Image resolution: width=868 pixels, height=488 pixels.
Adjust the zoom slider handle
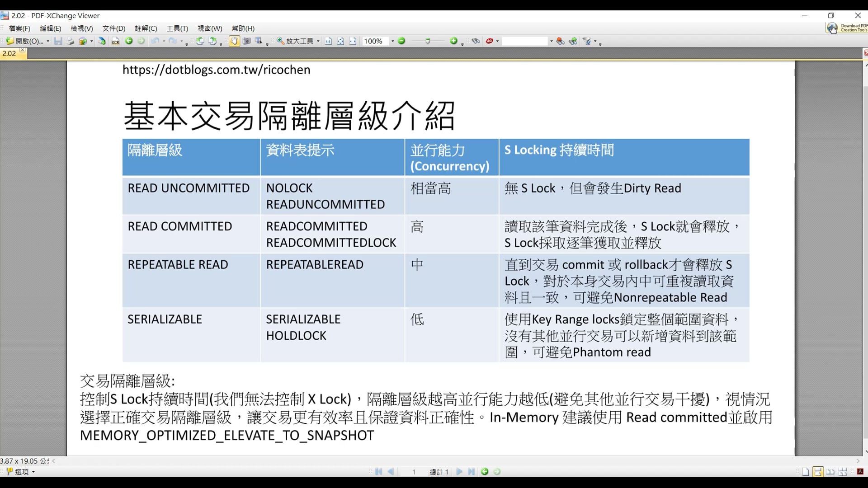428,41
